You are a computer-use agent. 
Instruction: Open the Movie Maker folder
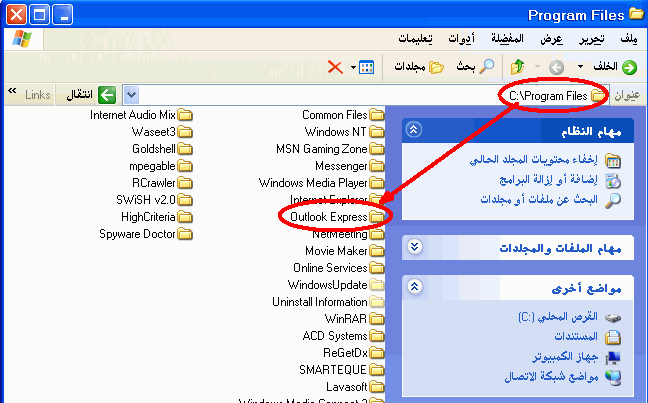344,250
